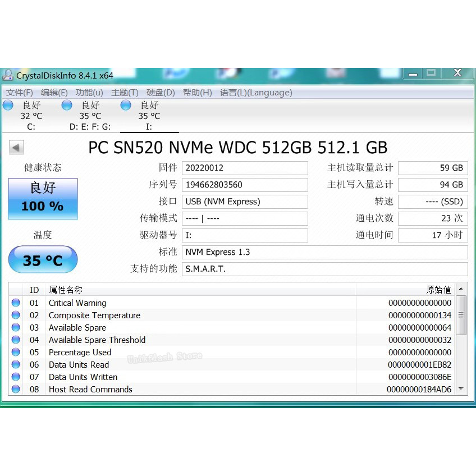This screenshot has width=476, height=476.
Task: Select the C: drive status circle
Action: [8, 105]
